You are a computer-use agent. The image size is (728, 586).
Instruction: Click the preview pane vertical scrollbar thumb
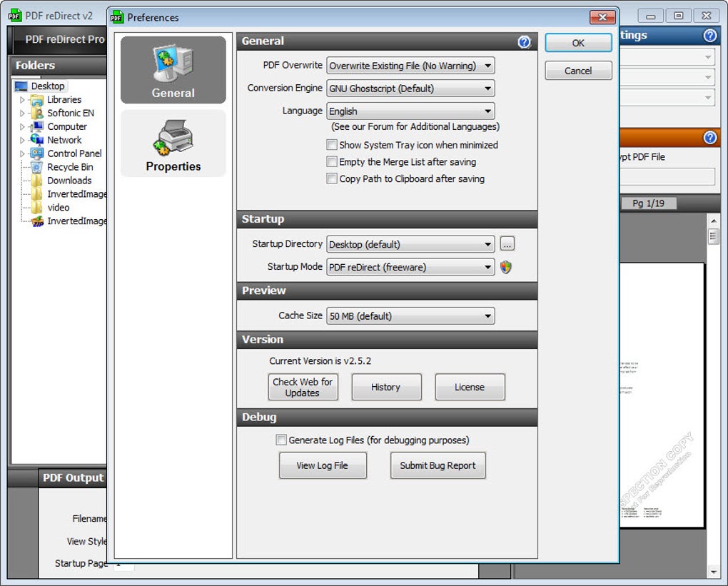coord(713,236)
